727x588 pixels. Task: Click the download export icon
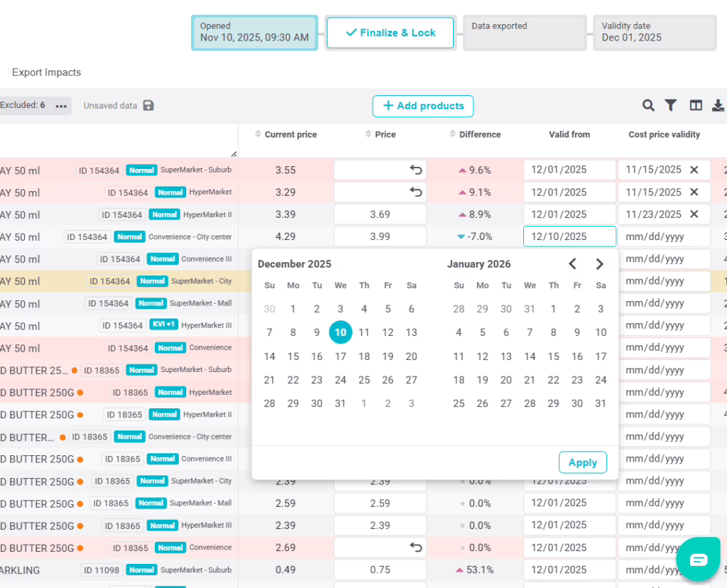click(718, 106)
